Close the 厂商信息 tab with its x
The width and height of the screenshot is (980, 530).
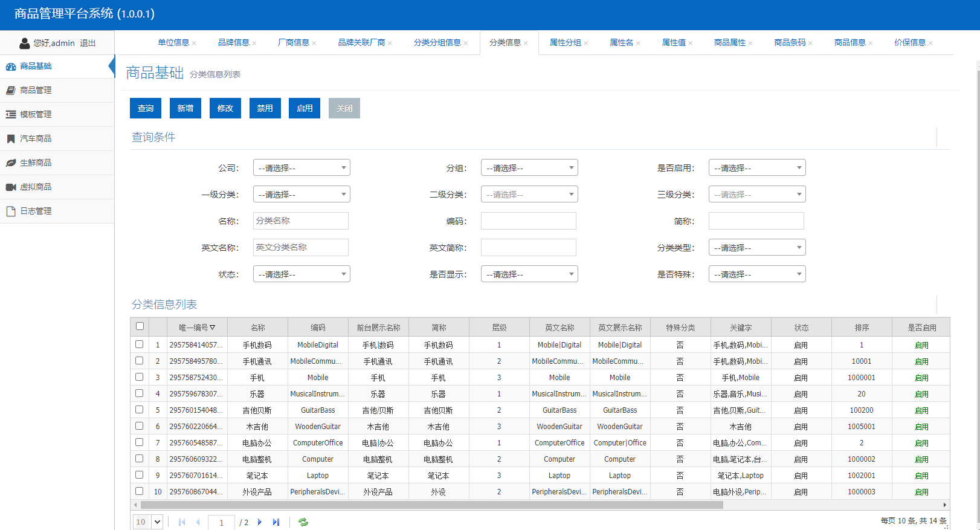(x=314, y=43)
